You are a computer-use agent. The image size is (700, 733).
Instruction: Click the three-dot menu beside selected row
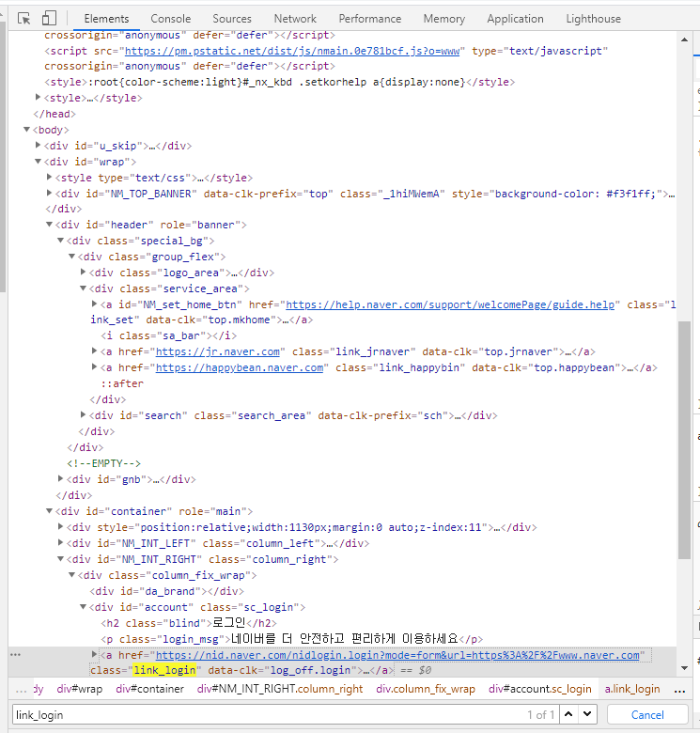(15, 654)
